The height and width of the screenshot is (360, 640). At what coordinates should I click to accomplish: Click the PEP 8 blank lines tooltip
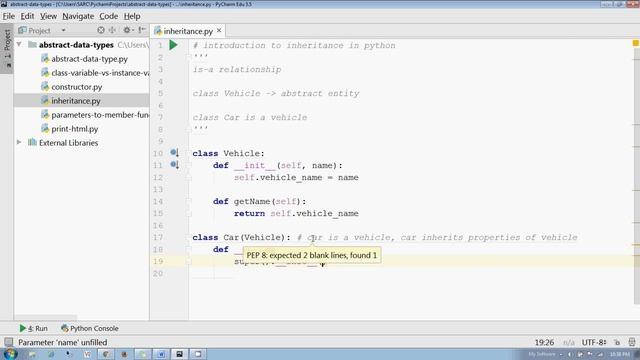(x=312, y=255)
